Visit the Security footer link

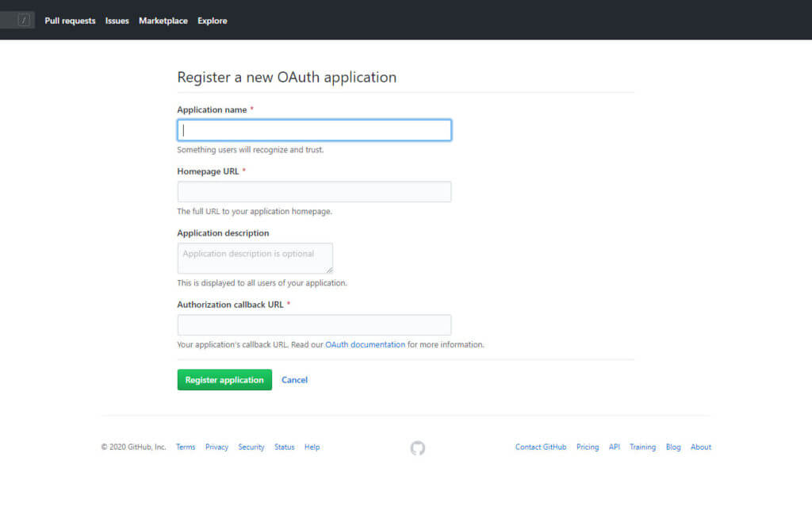[x=251, y=447]
